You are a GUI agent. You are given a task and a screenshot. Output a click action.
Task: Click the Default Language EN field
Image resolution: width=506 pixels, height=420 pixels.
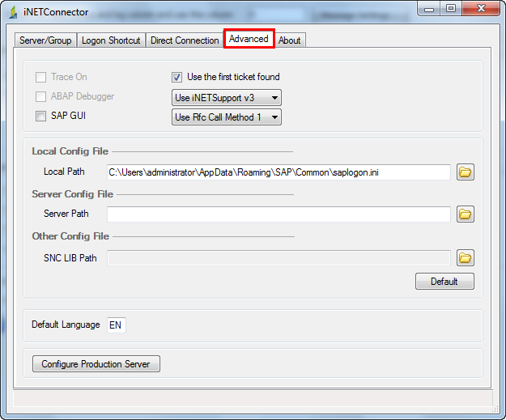point(116,325)
